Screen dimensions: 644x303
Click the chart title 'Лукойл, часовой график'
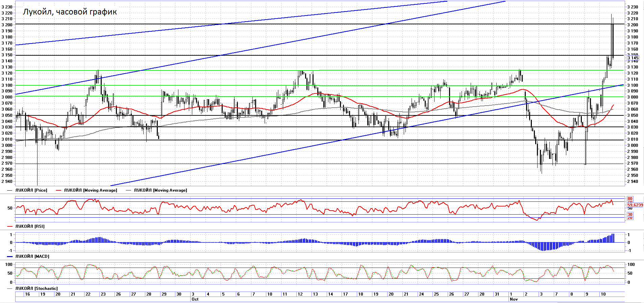tap(70, 12)
